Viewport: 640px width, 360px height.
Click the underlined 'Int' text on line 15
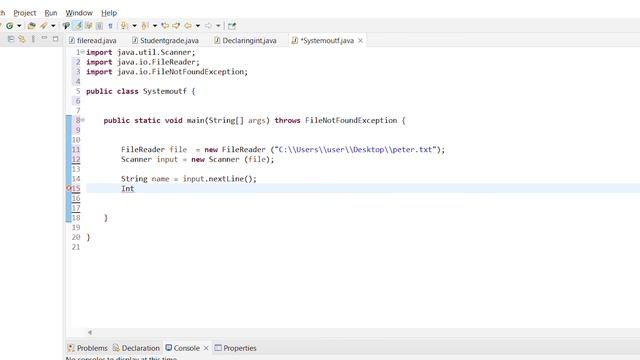pos(127,189)
